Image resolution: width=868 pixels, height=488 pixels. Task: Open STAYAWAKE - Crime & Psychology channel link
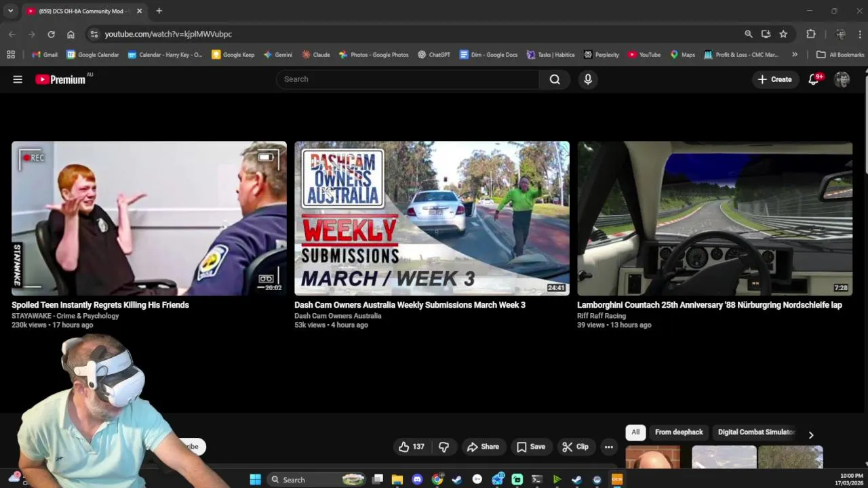(65, 316)
